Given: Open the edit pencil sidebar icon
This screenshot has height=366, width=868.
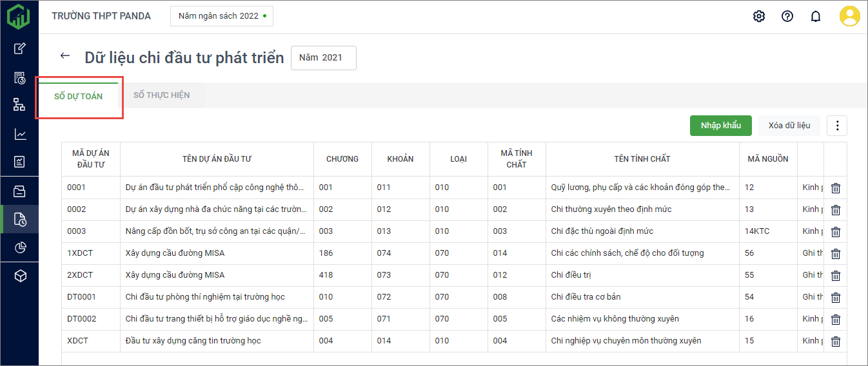Looking at the screenshot, I should [20, 48].
